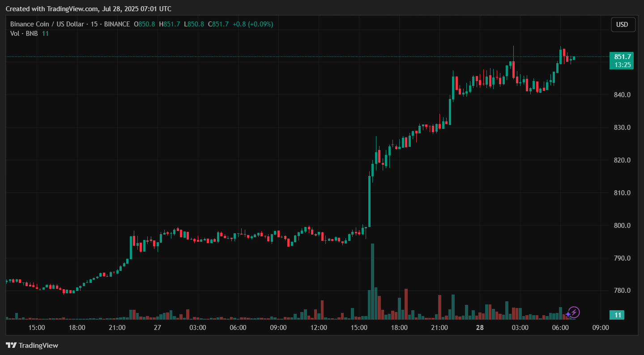644x355 pixels.
Task: Click the 27 date label on time axis
Action: tap(158, 328)
